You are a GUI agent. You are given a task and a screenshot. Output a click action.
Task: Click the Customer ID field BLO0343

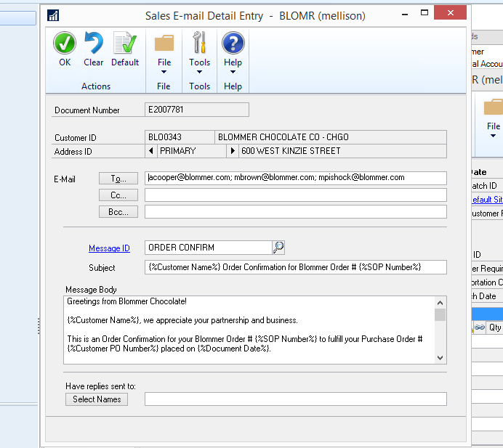pyautogui.click(x=180, y=137)
